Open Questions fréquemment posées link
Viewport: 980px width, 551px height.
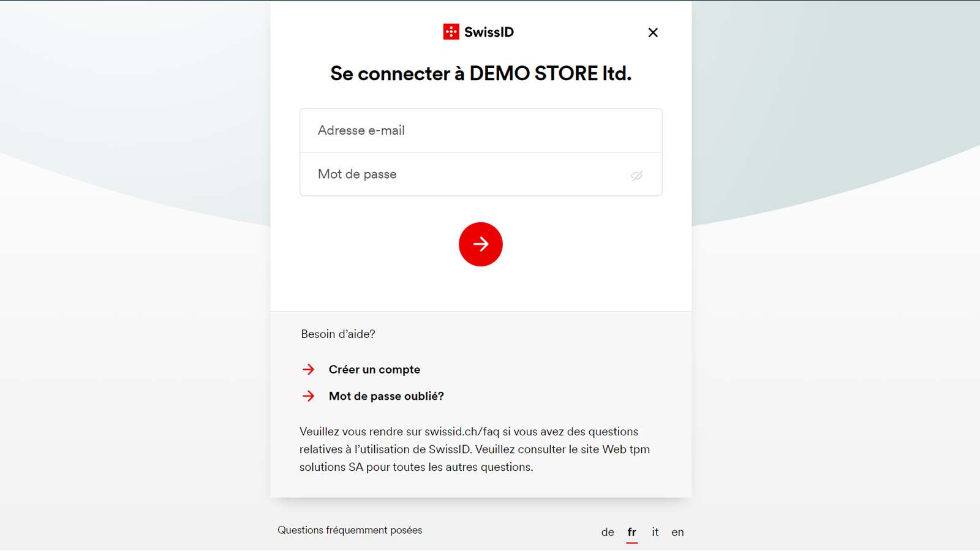350,530
